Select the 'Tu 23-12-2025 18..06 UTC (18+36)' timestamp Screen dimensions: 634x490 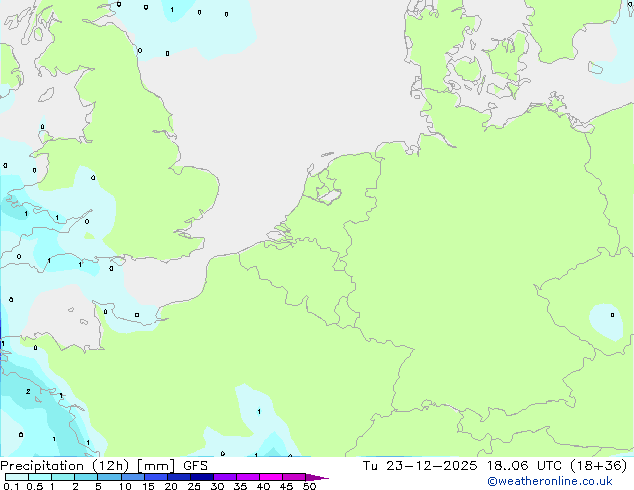click(495, 466)
